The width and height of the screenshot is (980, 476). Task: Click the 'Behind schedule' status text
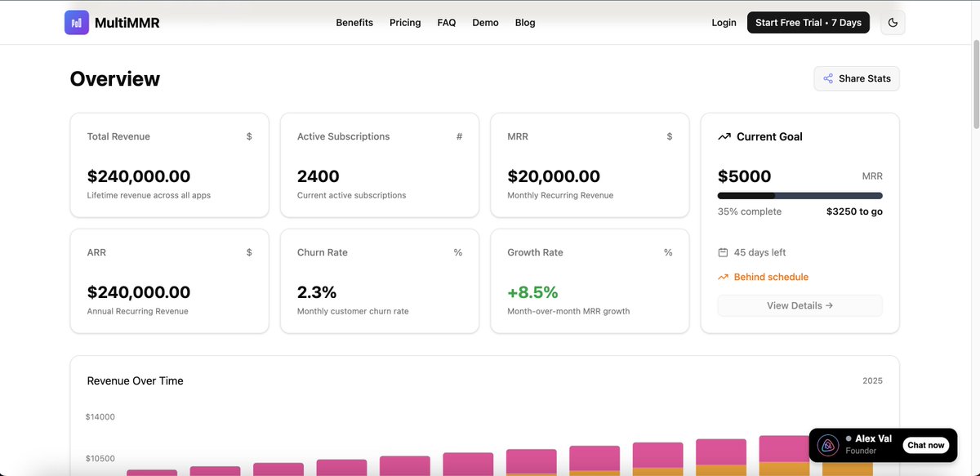click(x=771, y=277)
